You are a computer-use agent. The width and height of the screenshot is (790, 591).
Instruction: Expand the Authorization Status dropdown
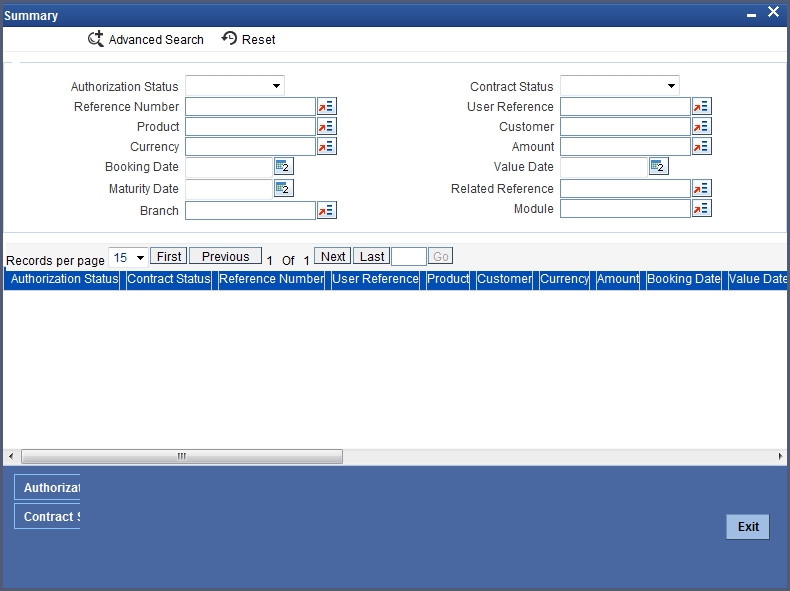point(235,86)
